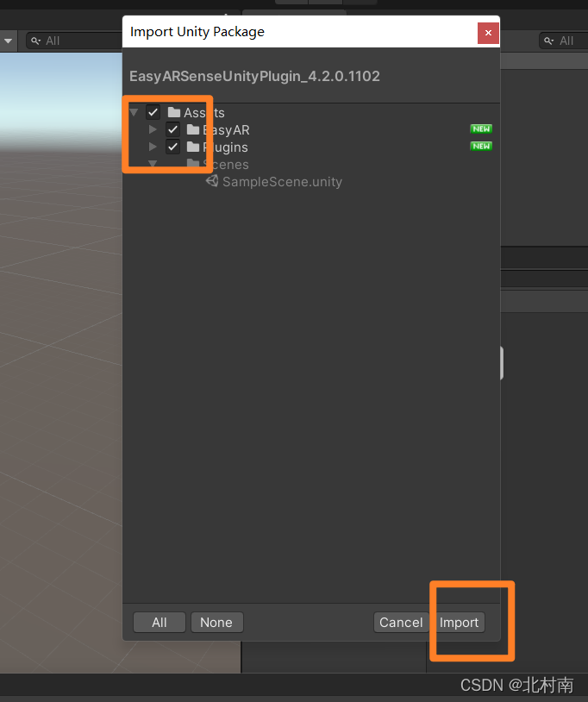588x702 pixels.
Task: Click the left All search field in Unity editor
Action: pyautogui.click(x=74, y=41)
